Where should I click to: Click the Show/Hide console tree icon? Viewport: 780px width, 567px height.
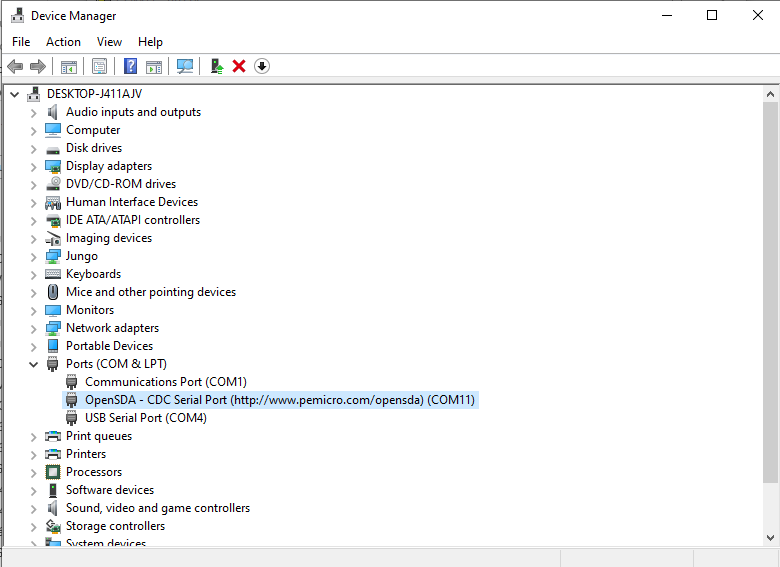click(69, 66)
